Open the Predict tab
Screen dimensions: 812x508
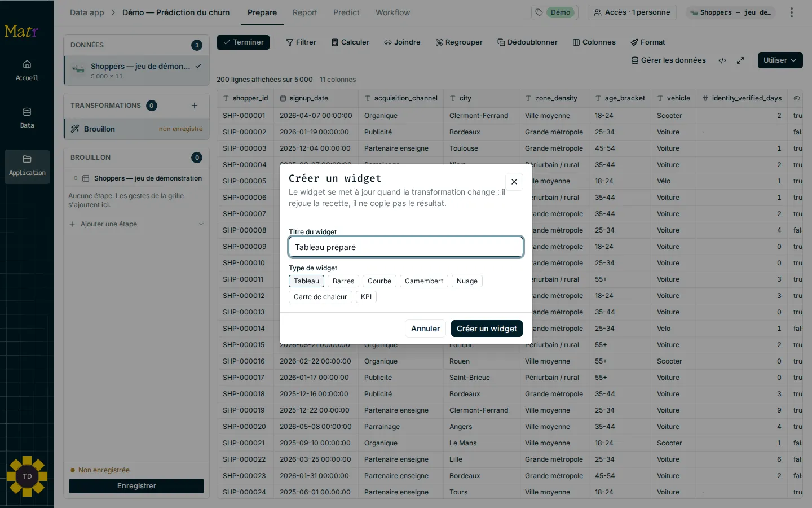[x=346, y=12]
